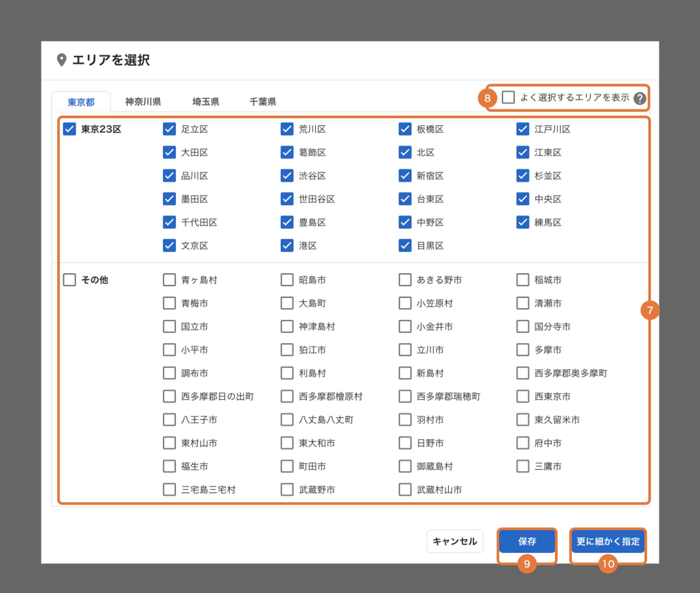The image size is (700, 593).
Task: Switch to the 埼玉県 tab
Action: coord(206,102)
